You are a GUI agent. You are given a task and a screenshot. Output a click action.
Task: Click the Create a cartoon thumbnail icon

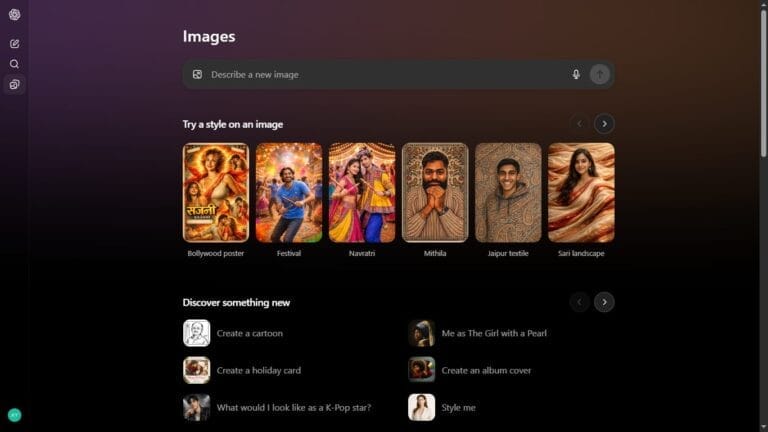tap(196, 333)
